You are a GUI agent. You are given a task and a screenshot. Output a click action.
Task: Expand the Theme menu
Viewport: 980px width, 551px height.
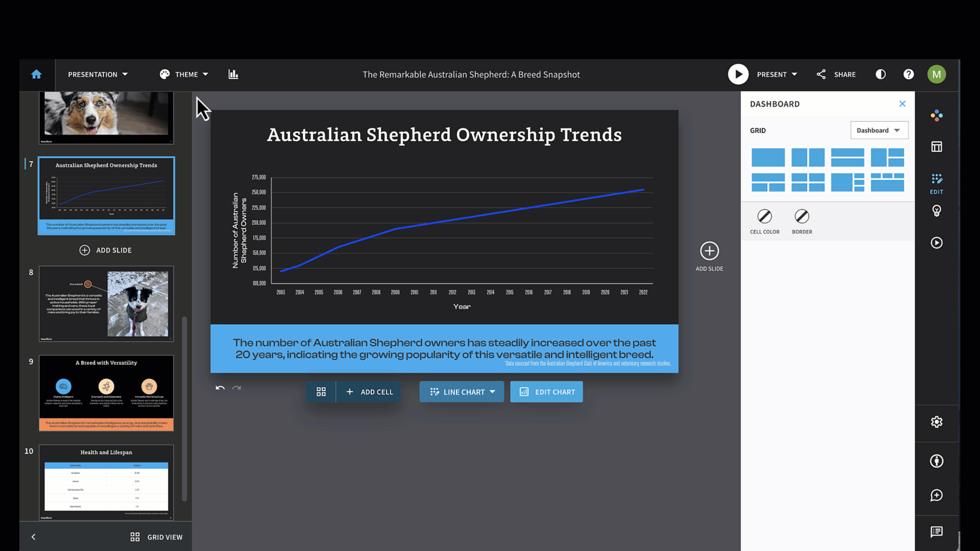[184, 74]
